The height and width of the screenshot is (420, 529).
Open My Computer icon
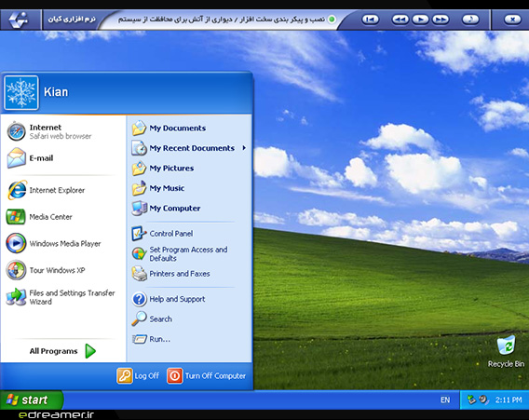(x=139, y=209)
